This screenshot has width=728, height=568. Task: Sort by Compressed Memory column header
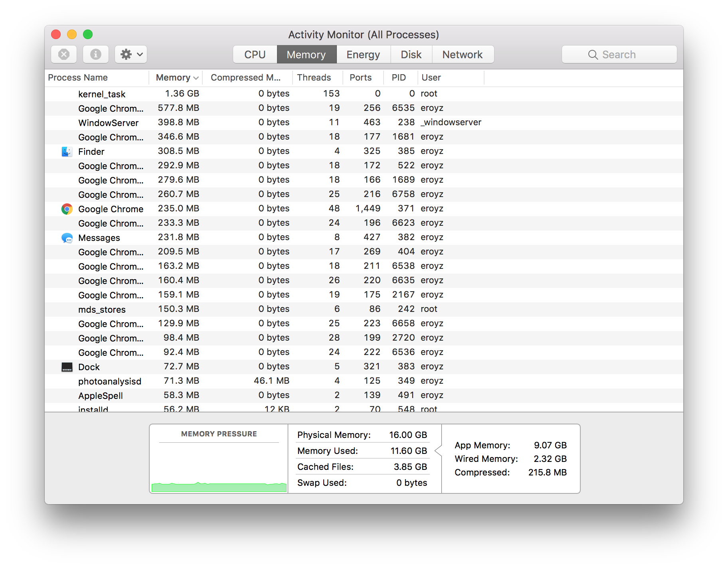coord(247,77)
